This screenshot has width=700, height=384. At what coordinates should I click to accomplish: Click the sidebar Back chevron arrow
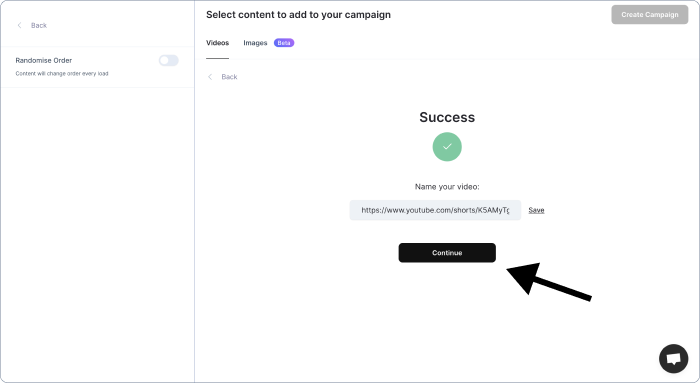point(19,25)
